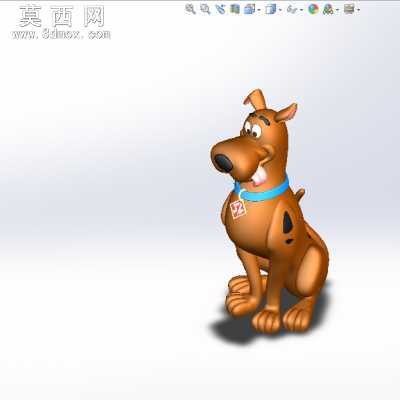Expand the View Settings dropdown arrow
This screenshot has height=400, width=400.
(358, 10)
